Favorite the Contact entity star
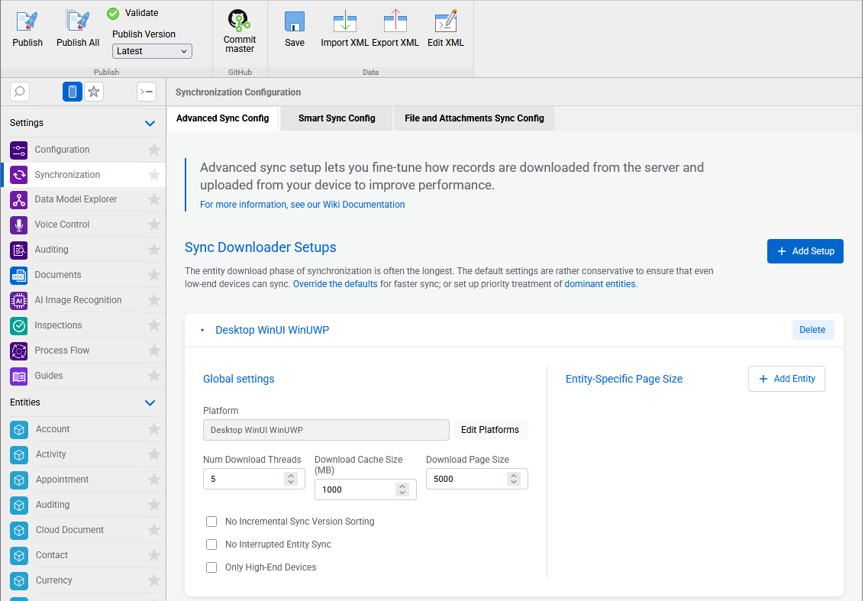The height and width of the screenshot is (601, 868). tap(154, 555)
